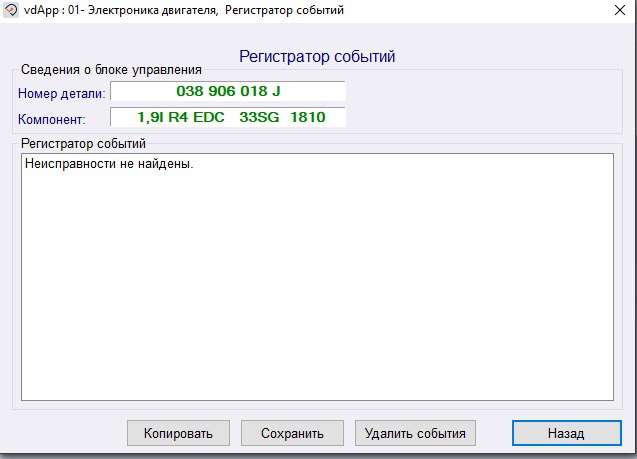
Task: Click the component field 1,9l R4 EDC
Action: (x=228, y=117)
